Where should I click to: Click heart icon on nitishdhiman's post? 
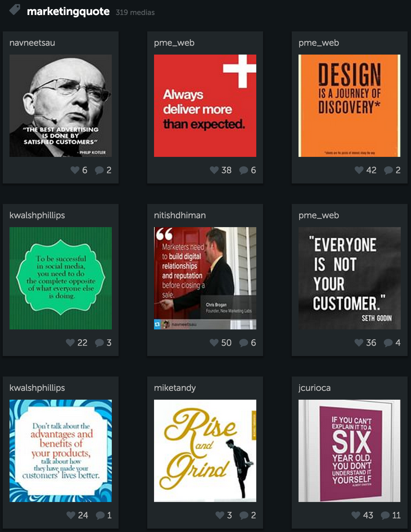point(214,342)
